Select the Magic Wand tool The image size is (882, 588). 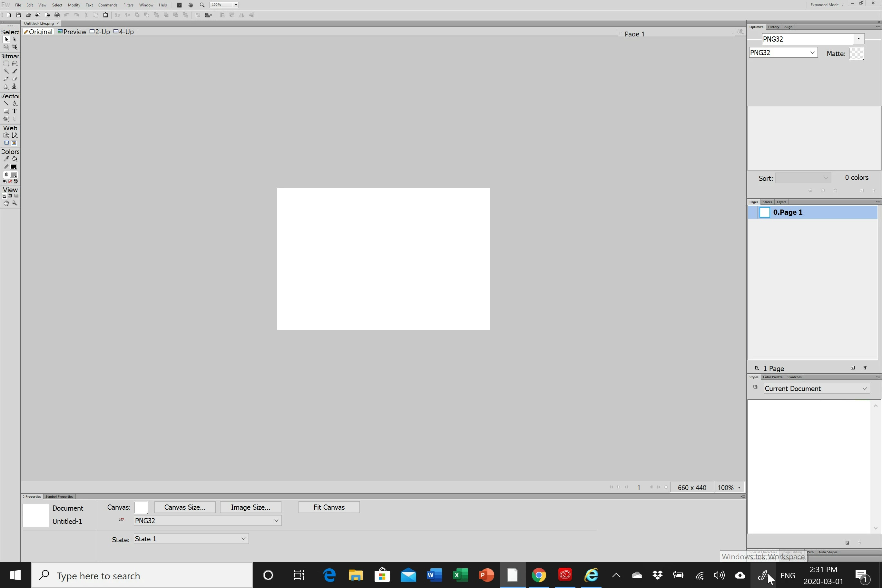(x=6, y=71)
